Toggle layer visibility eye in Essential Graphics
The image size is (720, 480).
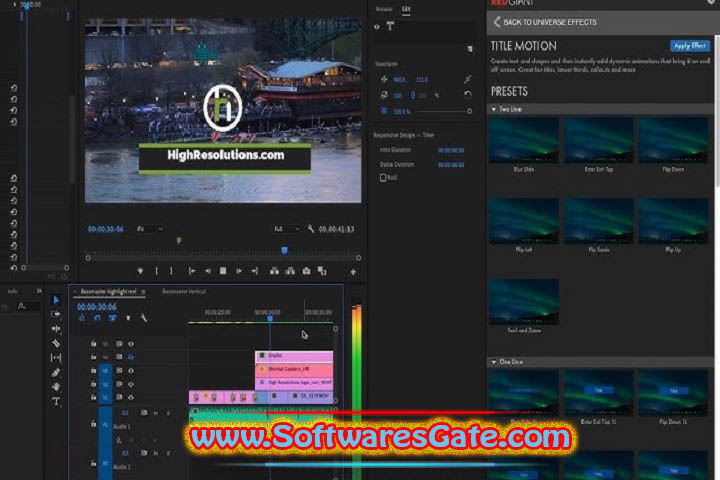pos(377,27)
